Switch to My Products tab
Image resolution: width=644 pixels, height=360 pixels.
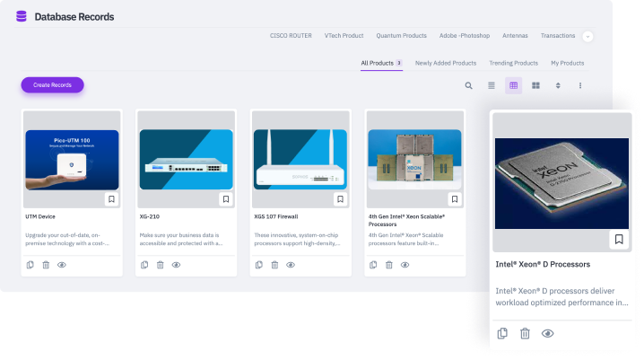[x=567, y=63]
